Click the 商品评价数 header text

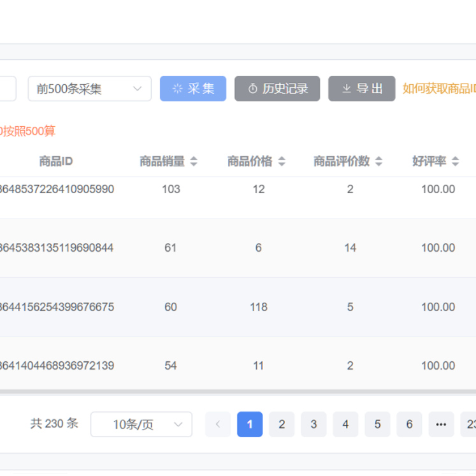pos(342,161)
